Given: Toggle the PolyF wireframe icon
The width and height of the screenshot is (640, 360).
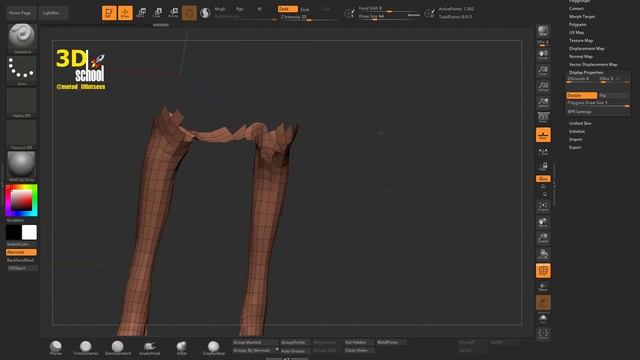Looking at the screenshot, I should tap(543, 271).
